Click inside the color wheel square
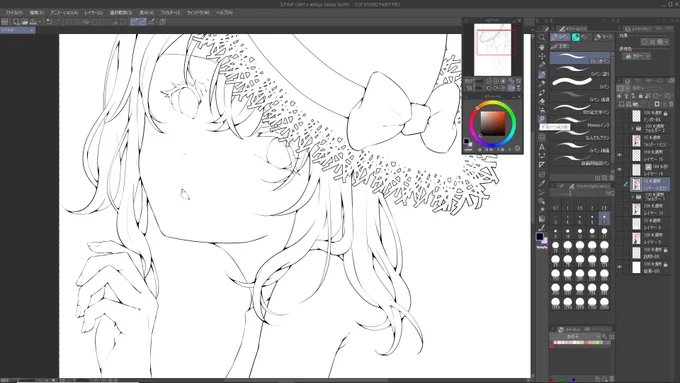The height and width of the screenshot is (383, 680). tap(493, 124)
